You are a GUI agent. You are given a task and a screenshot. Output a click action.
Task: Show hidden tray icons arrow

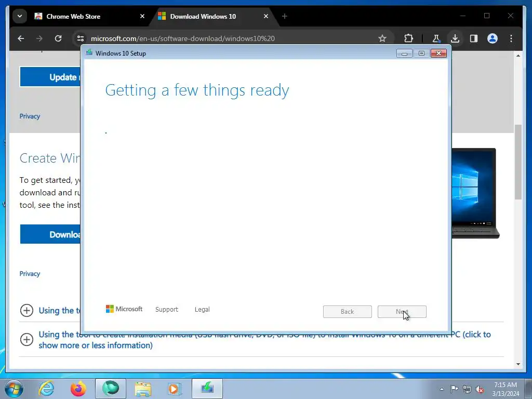[x=442, y=389]
